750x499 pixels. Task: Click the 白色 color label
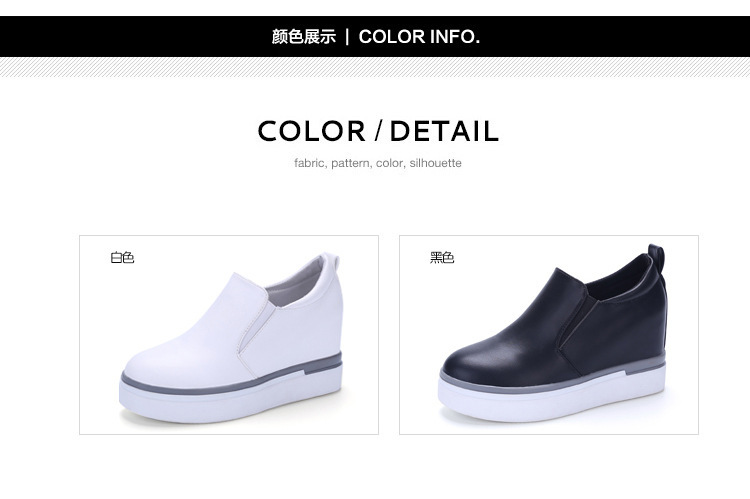click(122, 258)
